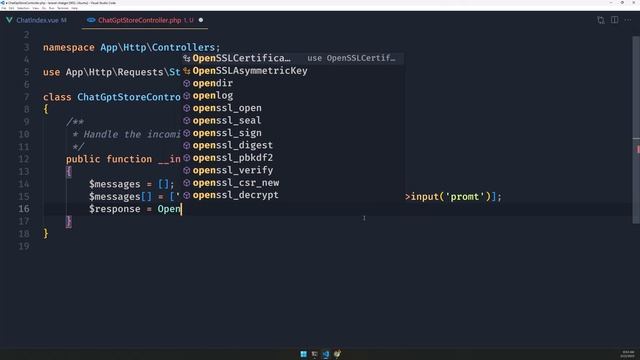The height and width of the screenshot is (360, 640).
Task: Click the editor vertical scrollbar
Action: click(x=636, y=130)
